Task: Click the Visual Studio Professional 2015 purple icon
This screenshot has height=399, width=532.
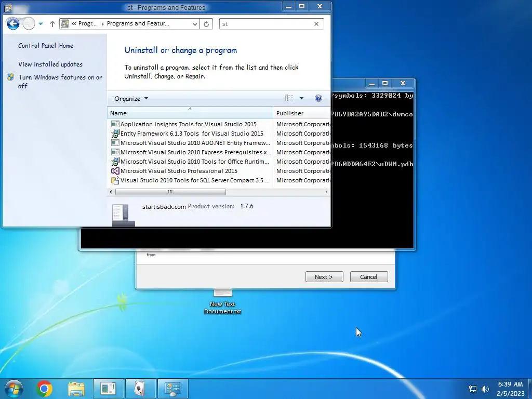Action: (x=115, y=171)
